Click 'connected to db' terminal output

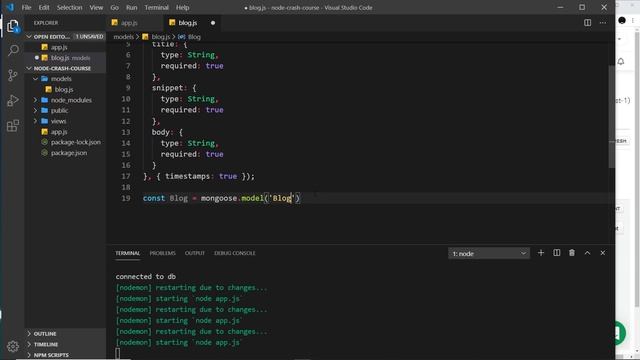(146, 276)
